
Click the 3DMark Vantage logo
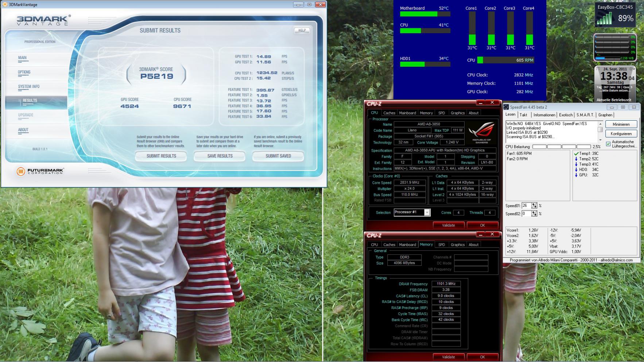(x=43, y=20)
